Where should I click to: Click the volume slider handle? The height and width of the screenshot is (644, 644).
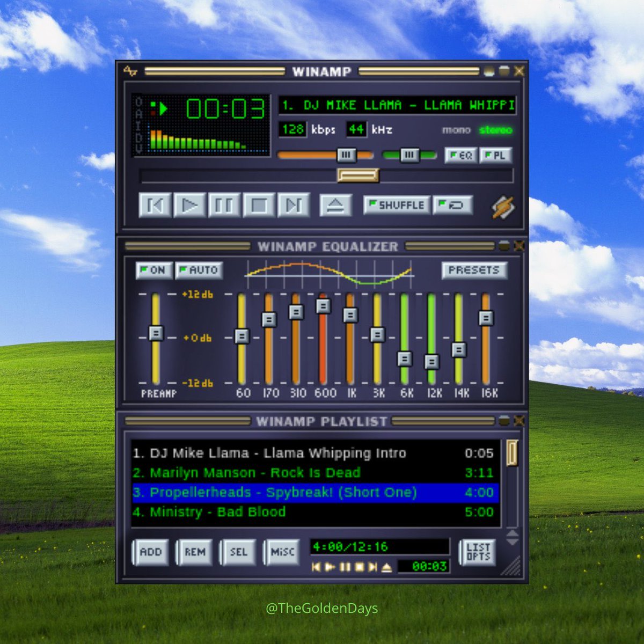[346, 155]
